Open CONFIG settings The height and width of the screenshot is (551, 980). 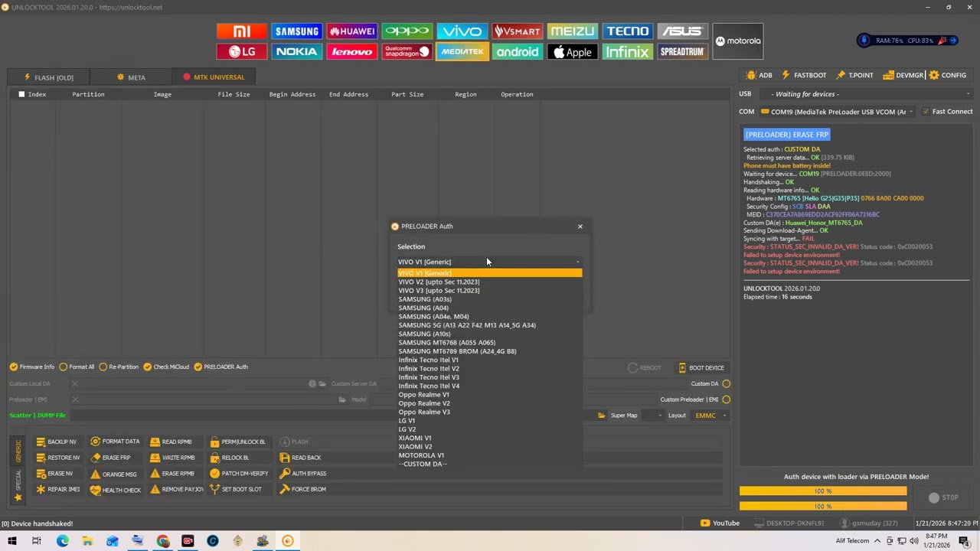click(948, 75)
